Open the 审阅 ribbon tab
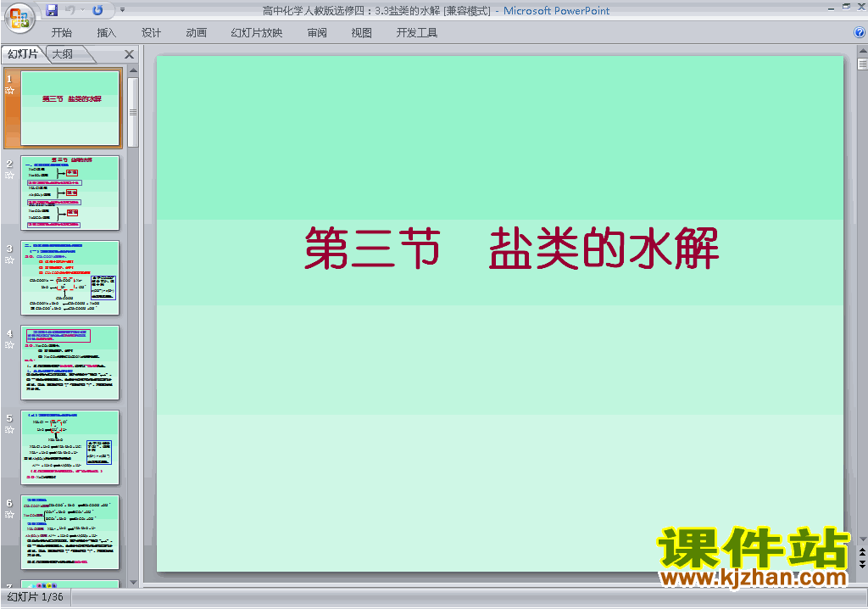Screen dimensions: 868x609 coord(317,33)
